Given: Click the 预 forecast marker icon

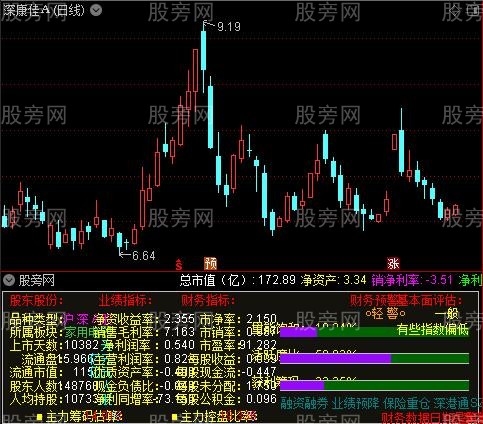Looking at the screenshot, I should [x=210, y=264].
